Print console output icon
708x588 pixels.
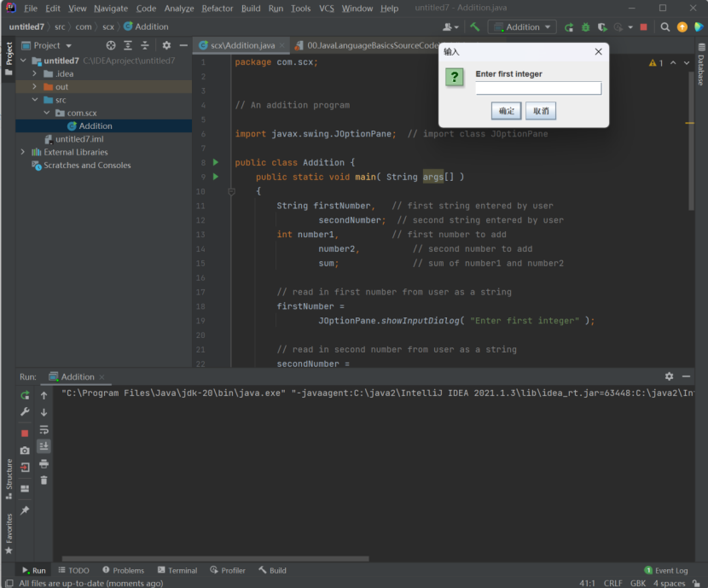point(44,463)
